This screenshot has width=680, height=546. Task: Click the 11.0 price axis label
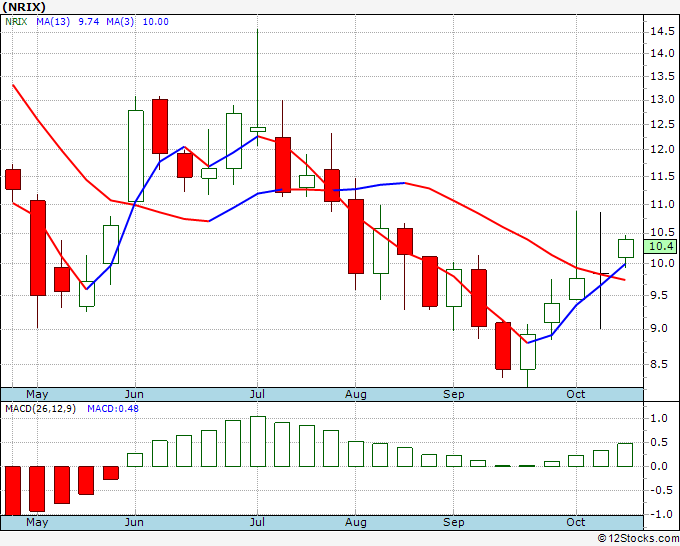[662, 204]
